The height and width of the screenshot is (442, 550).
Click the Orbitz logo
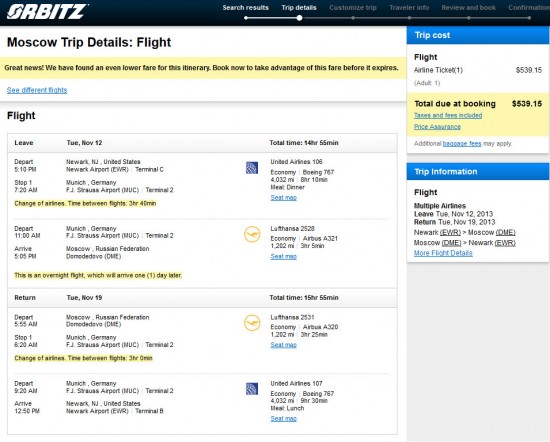pos(47,11)
